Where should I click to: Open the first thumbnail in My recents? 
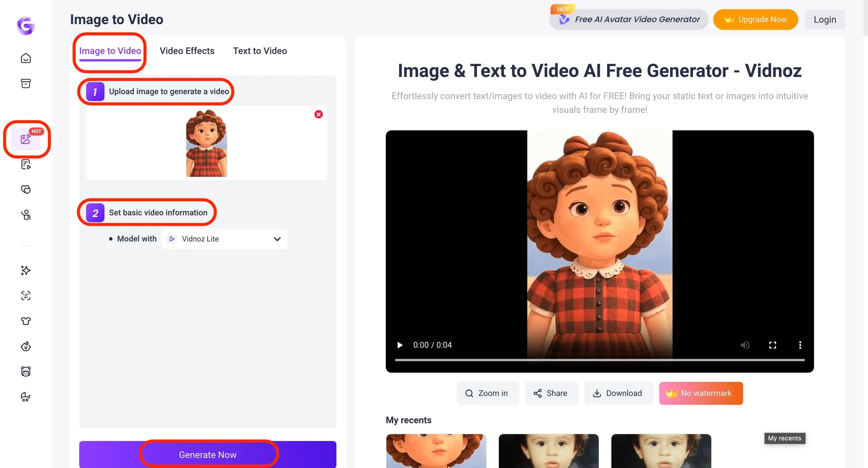(x=436, y=450)
